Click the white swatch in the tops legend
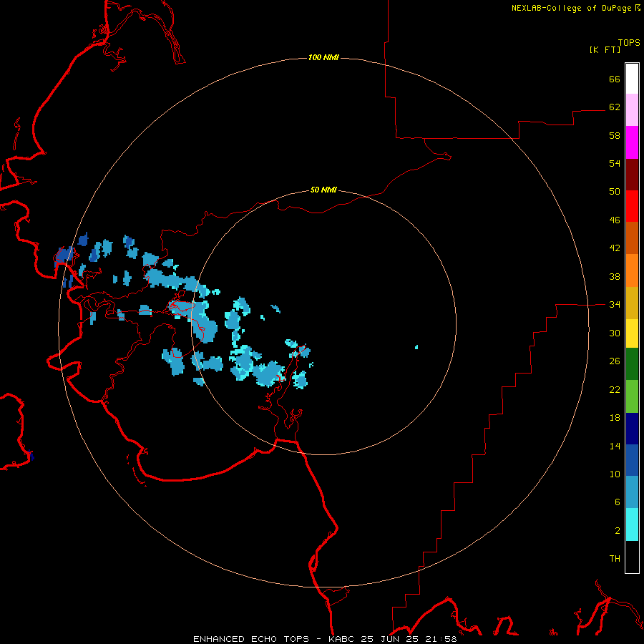Image resolution: width=644 pixels, height=644 pixels. (632, 79)
